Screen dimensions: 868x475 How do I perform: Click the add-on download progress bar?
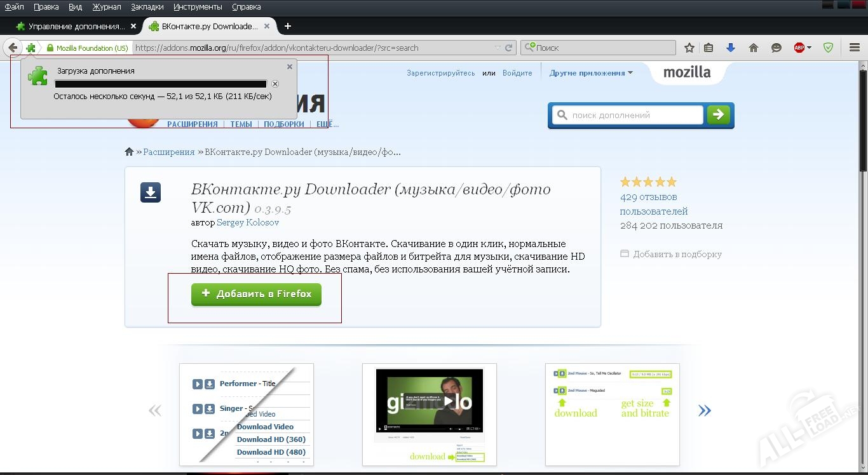coord(161,84)
